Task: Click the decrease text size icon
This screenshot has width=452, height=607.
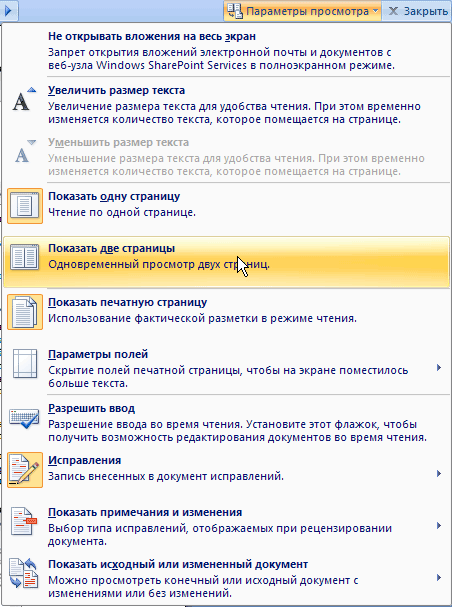Action: (24, 151)
